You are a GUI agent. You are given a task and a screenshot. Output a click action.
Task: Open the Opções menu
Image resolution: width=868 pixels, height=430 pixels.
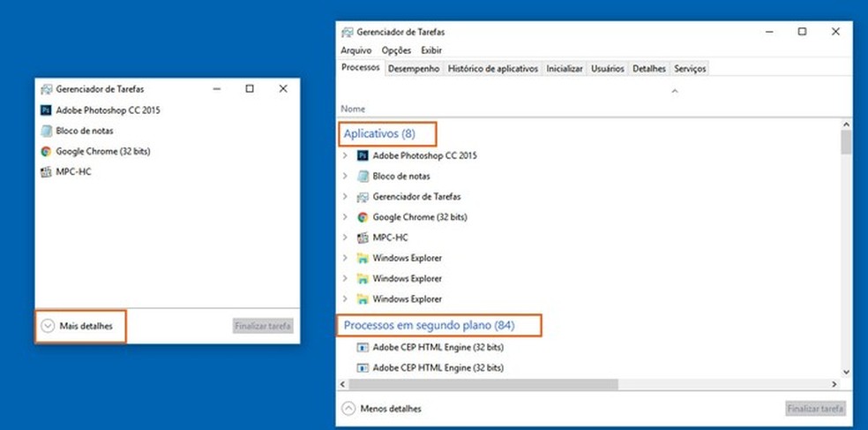396,50
